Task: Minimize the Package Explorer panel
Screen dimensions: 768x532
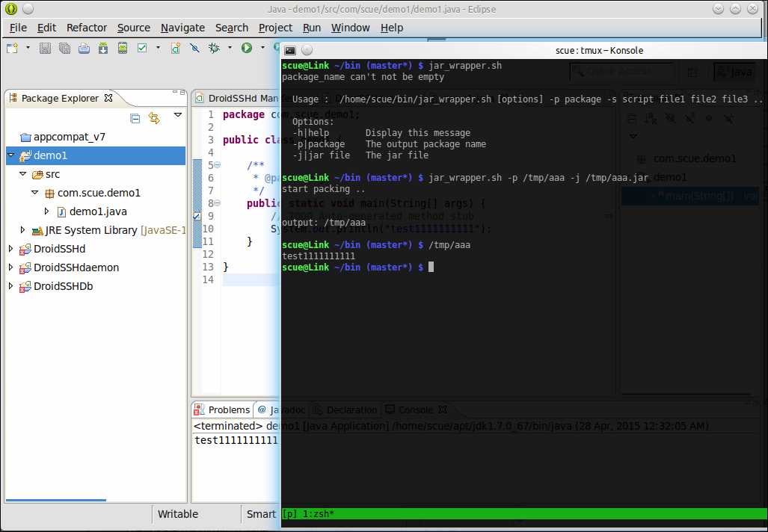Action: [175, 92]
